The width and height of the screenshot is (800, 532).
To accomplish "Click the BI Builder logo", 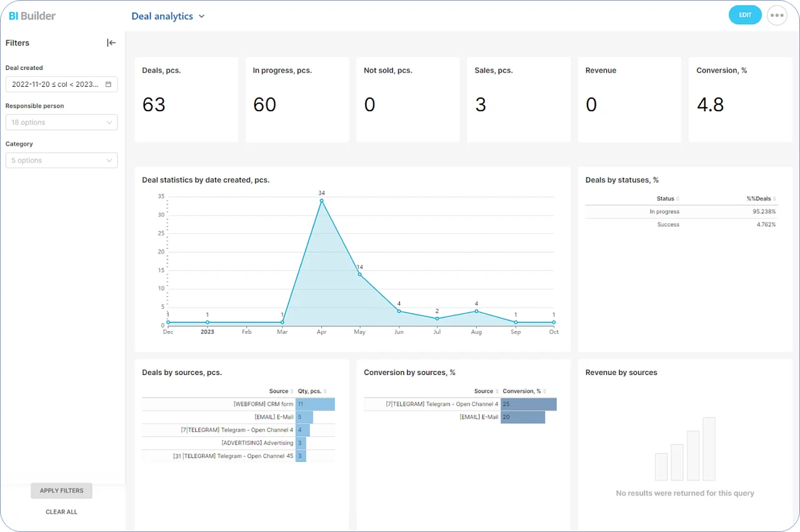I will [32, 16].
